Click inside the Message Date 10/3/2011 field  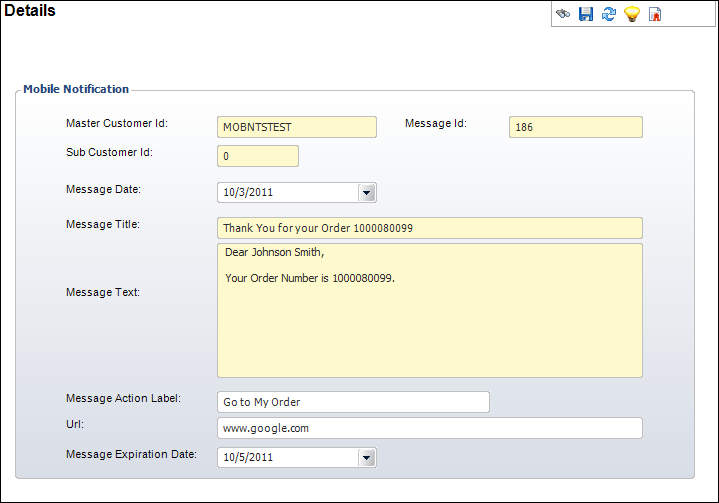(x=285, y=193)
